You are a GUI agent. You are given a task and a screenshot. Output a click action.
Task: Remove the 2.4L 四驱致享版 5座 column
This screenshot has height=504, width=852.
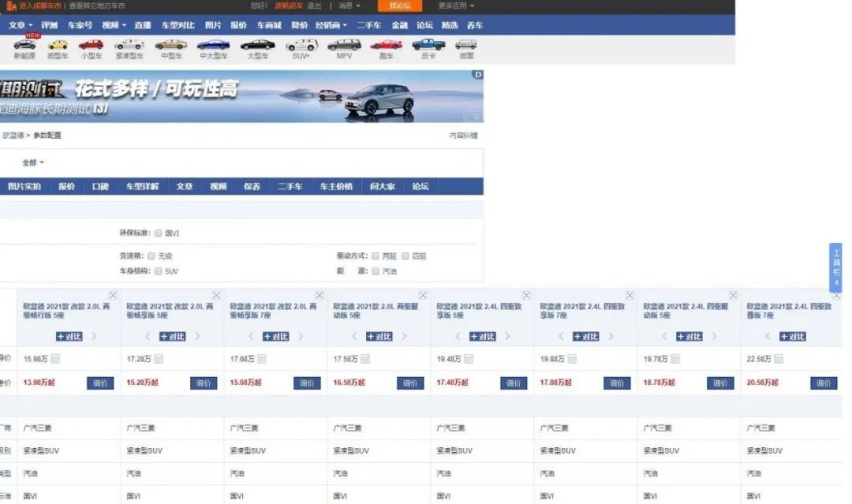526,295
